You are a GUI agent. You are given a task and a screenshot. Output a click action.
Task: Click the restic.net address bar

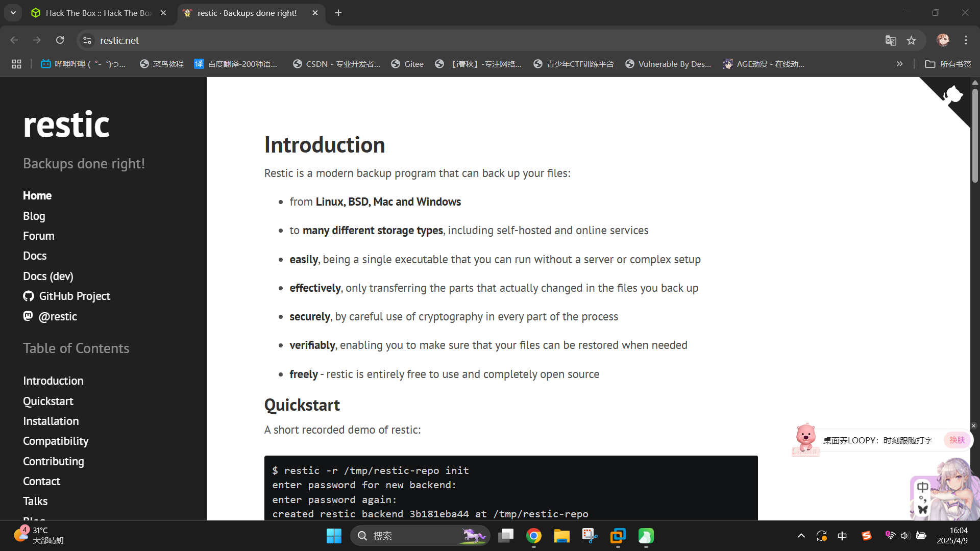tap(480, 40)
